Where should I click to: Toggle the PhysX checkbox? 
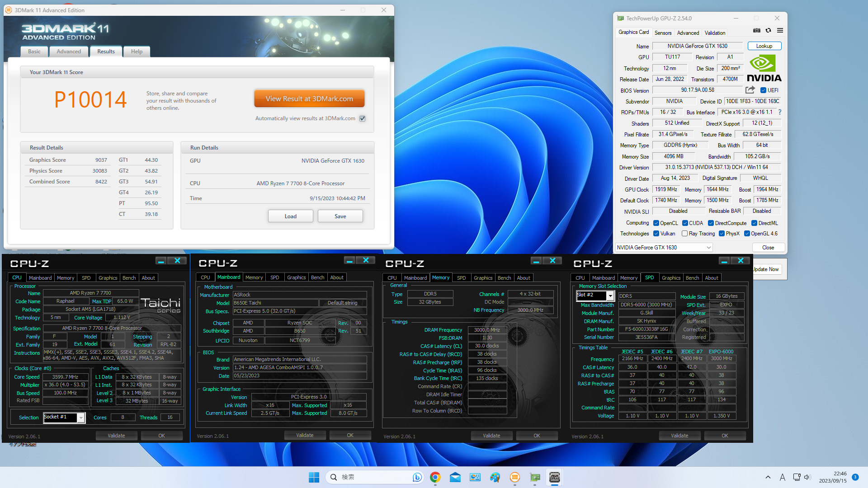point(722,234)
